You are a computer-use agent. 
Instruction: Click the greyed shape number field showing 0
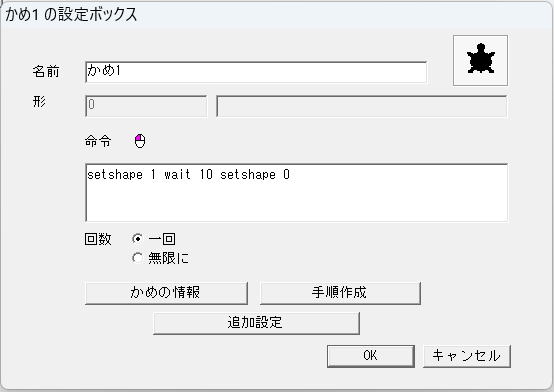coord(146,106)
